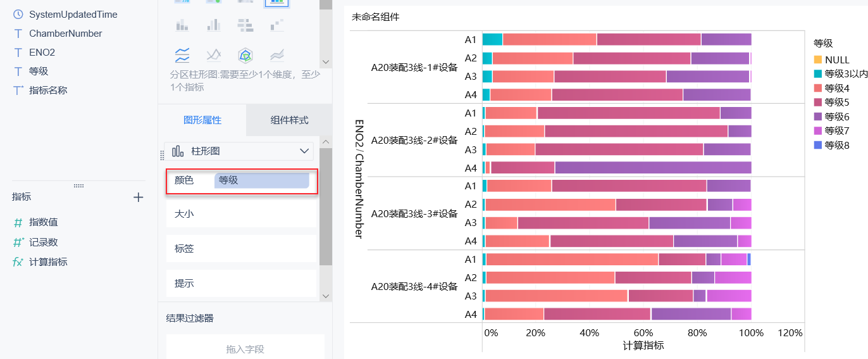Image resolution: width=868 pixels, height=359 pixels.
Task: Click down arrow of properties panel scrollbar
Action: click(x=326, y=296)
